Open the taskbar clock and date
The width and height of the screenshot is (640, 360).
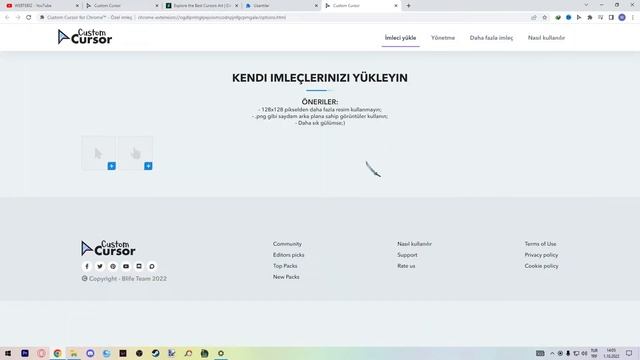coord(611,353)
